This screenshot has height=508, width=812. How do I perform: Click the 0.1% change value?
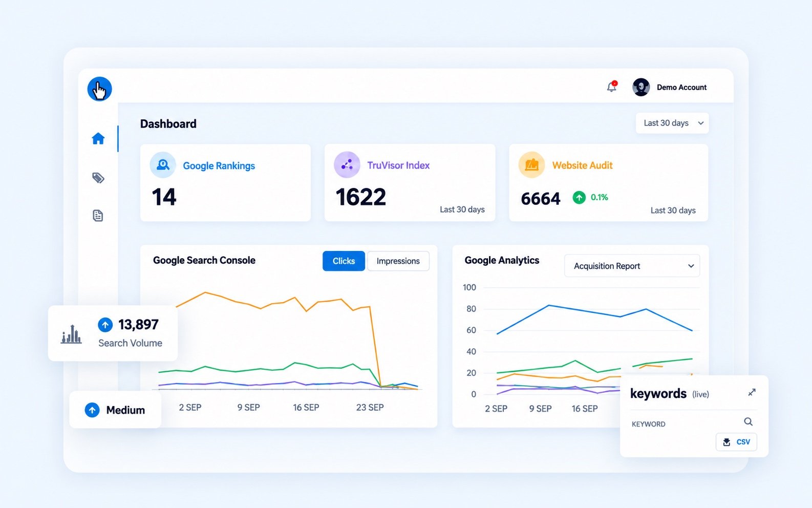600,197
